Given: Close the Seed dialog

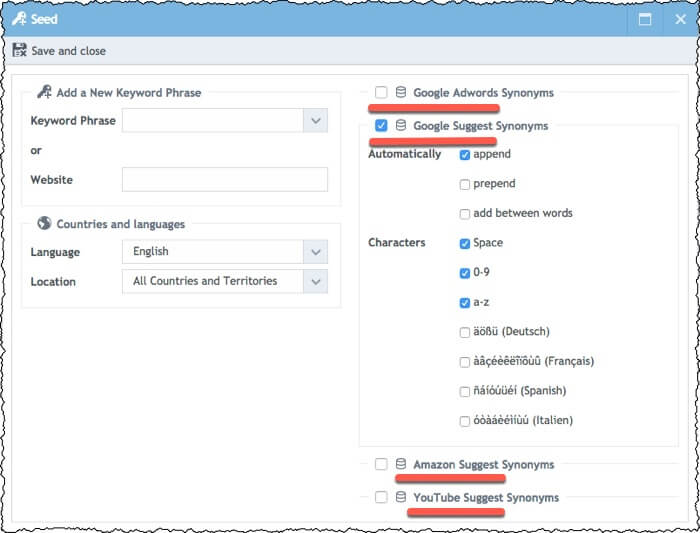Looking at the screenshot, I should click(680, 19).
